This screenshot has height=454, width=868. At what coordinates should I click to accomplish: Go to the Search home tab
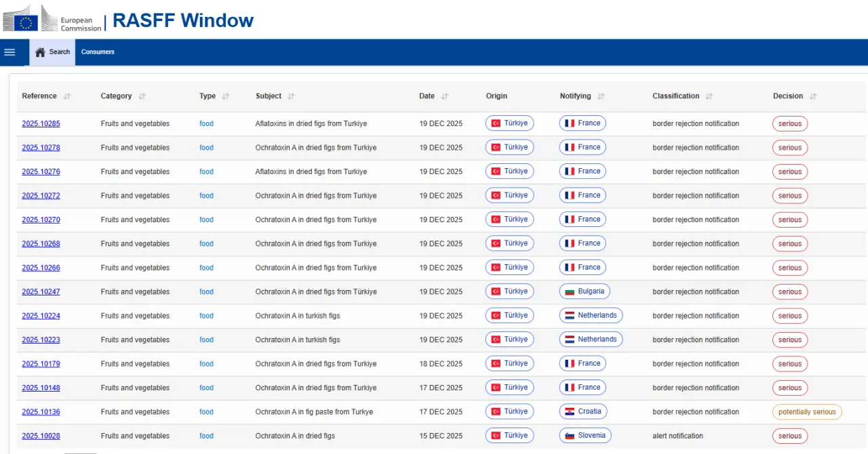52,52
